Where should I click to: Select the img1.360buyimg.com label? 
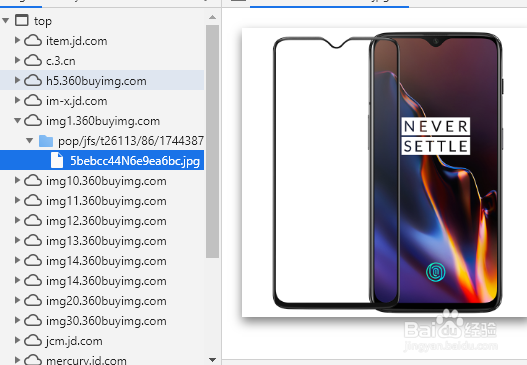pyautogui.click(x=103, y=121)
